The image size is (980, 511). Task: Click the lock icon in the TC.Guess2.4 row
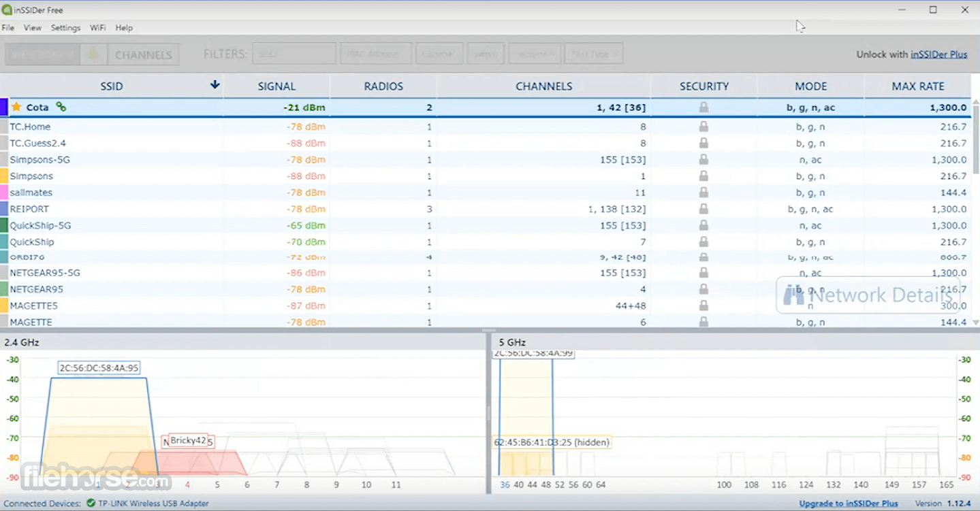[704, 143]
